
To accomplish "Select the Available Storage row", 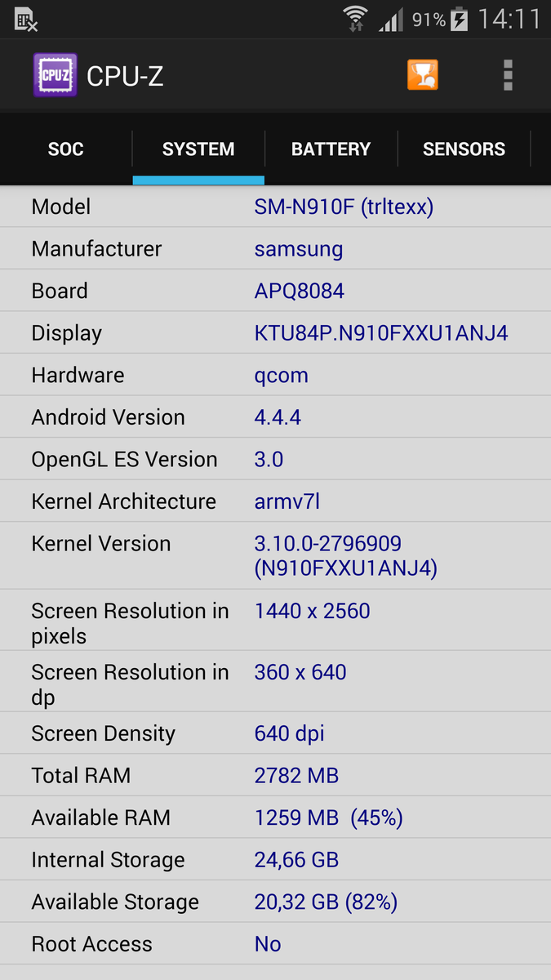I will click(x=275, y=902).
